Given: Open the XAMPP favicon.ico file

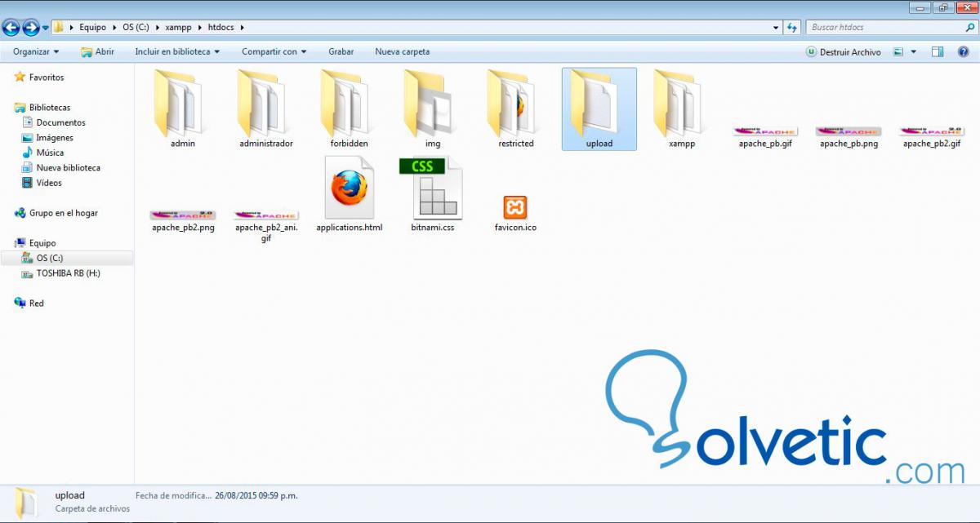Looking at the screenshot, I should pos(515,208).
